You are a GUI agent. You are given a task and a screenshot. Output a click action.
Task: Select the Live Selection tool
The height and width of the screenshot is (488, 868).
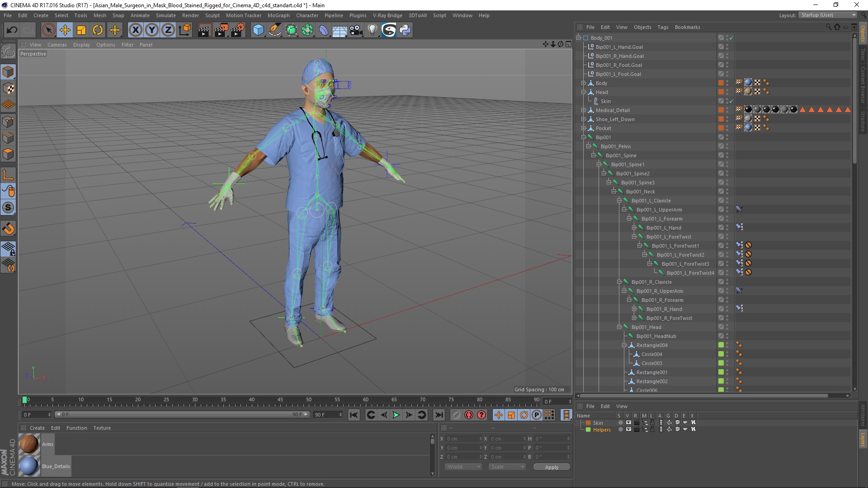click(48, 30)
